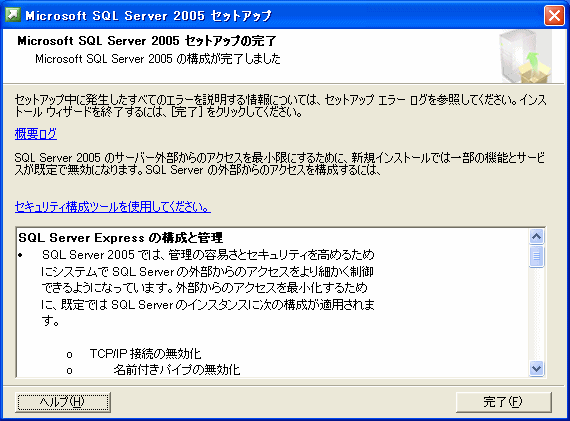Image resolution: width=570 pixels, height=421 pixels.
Task: Click the setup icon in the title bar
Action: (x=13, y=15)
